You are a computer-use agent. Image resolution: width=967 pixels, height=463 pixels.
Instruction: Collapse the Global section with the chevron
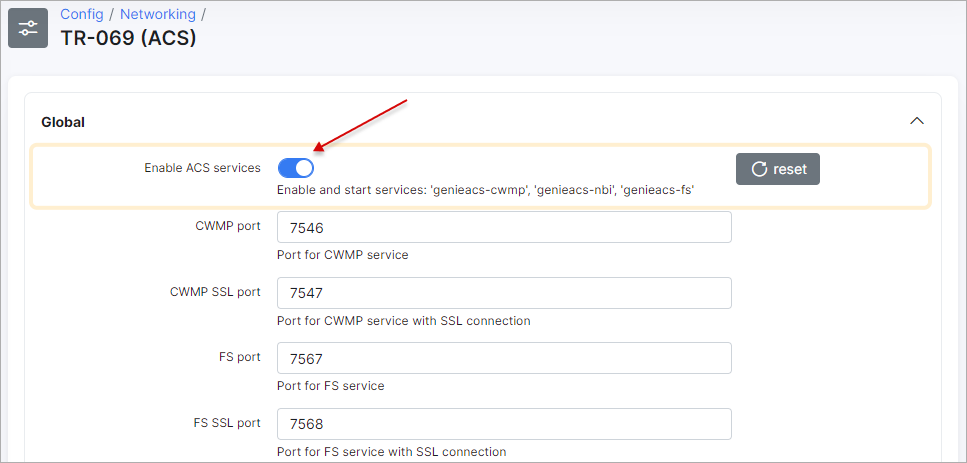[917, 121]
